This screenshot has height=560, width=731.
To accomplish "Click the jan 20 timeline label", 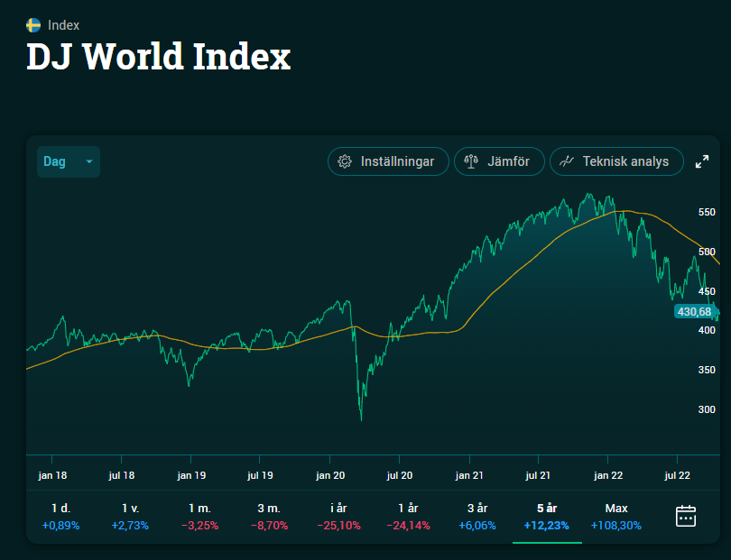I will 330,474.
